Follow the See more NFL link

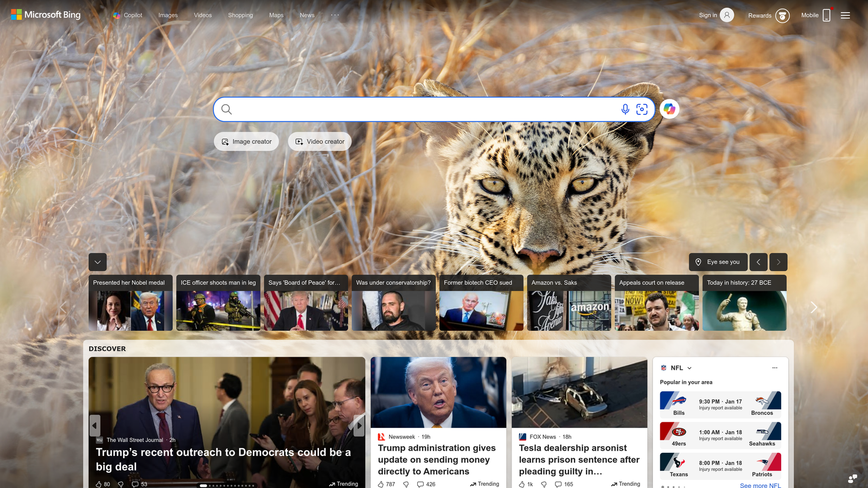pyautogui.click(x=760, y=485)
